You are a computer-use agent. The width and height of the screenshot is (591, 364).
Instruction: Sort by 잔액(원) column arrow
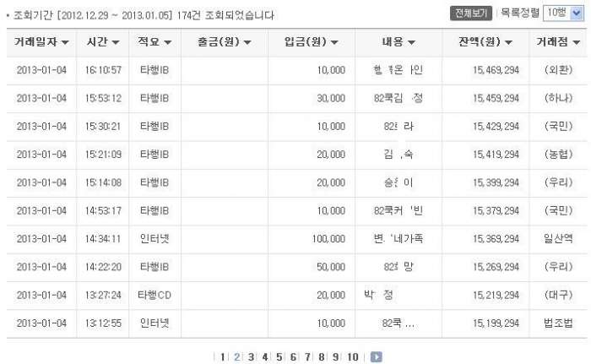(x=508, y=42)
